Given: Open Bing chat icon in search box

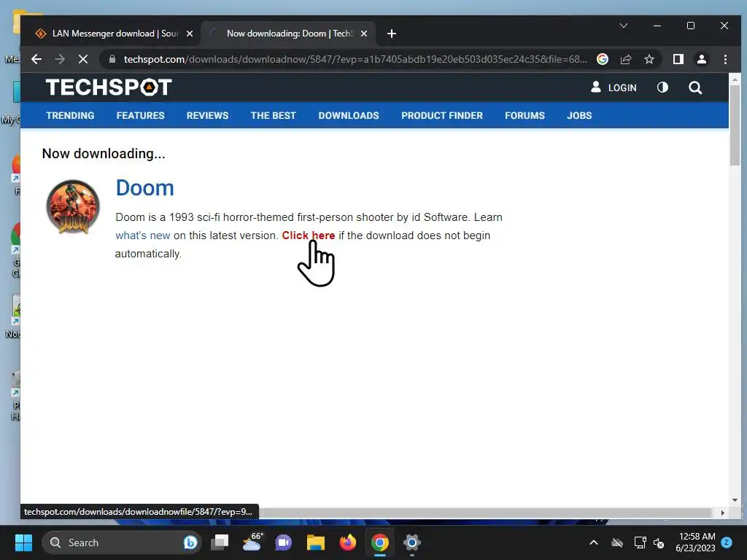Looking at the screenshot, I should pyautogui.click(x=190, y=542).
